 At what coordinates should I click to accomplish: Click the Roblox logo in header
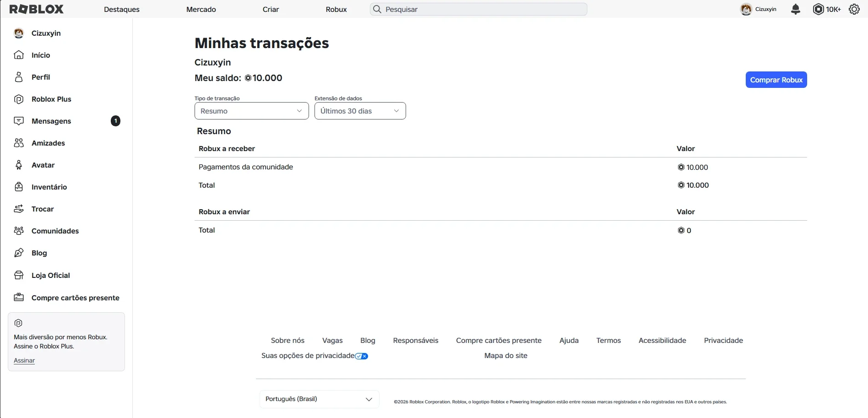click(37, 9)
